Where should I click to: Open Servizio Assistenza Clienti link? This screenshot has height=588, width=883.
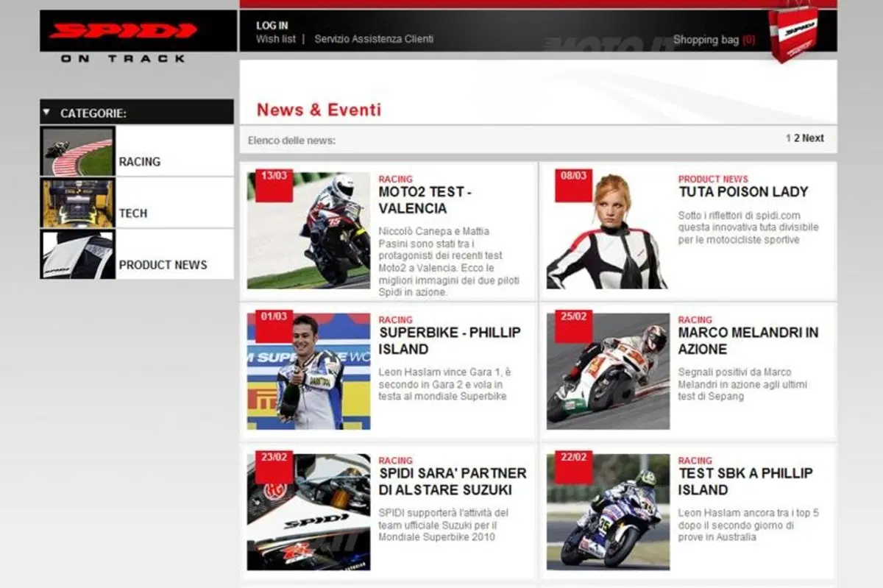click(x=374, y=39)
